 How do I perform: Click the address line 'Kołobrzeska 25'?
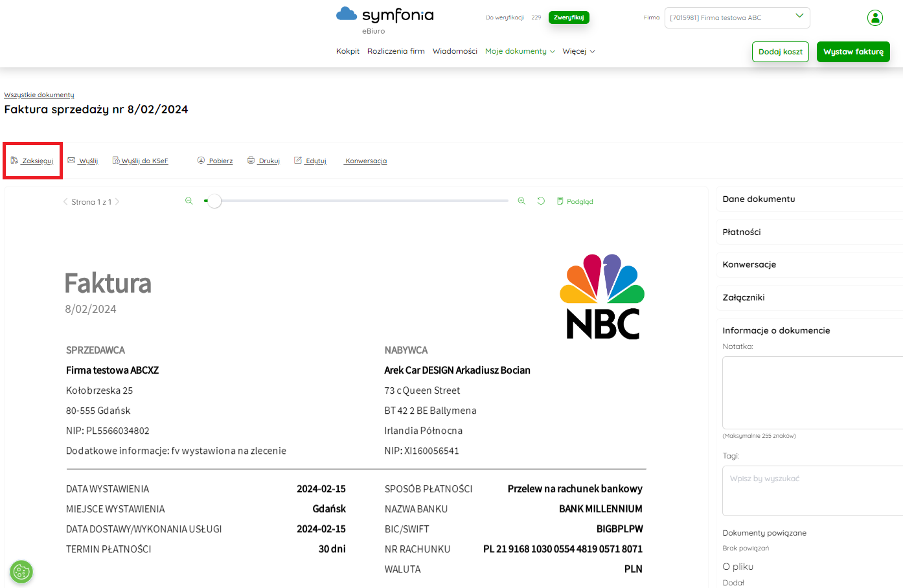tap(99, 390)
